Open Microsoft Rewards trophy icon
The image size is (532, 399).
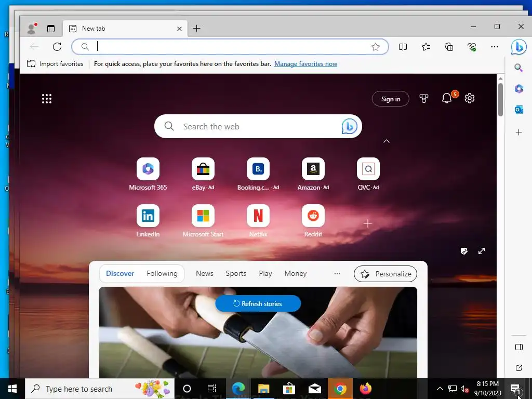(424, 99)
